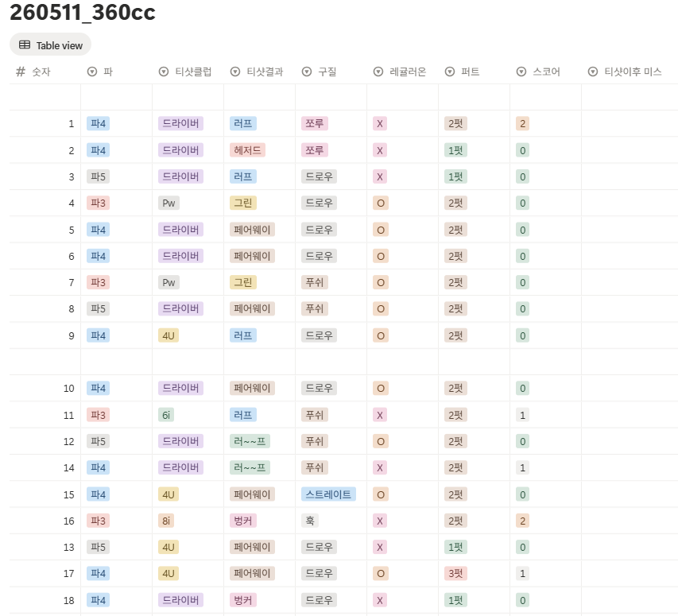Select the score 2 in row 1
Viewport: 678px width, 616px height.
522,124
